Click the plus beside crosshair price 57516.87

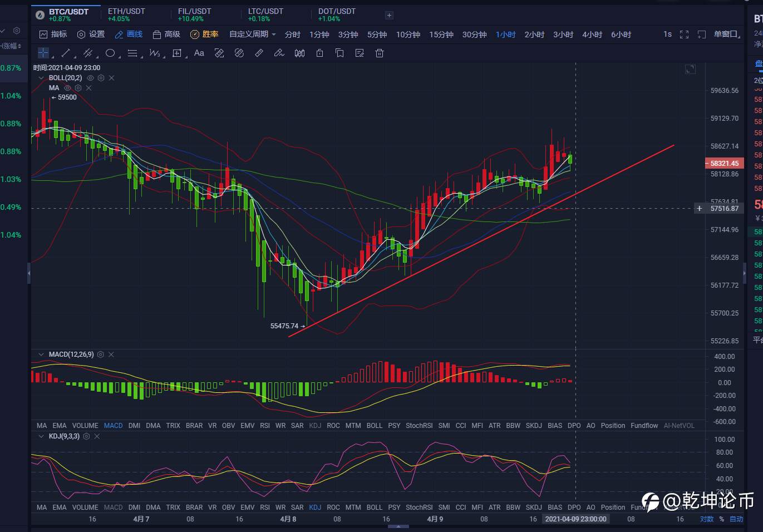[x=700, y=209]
